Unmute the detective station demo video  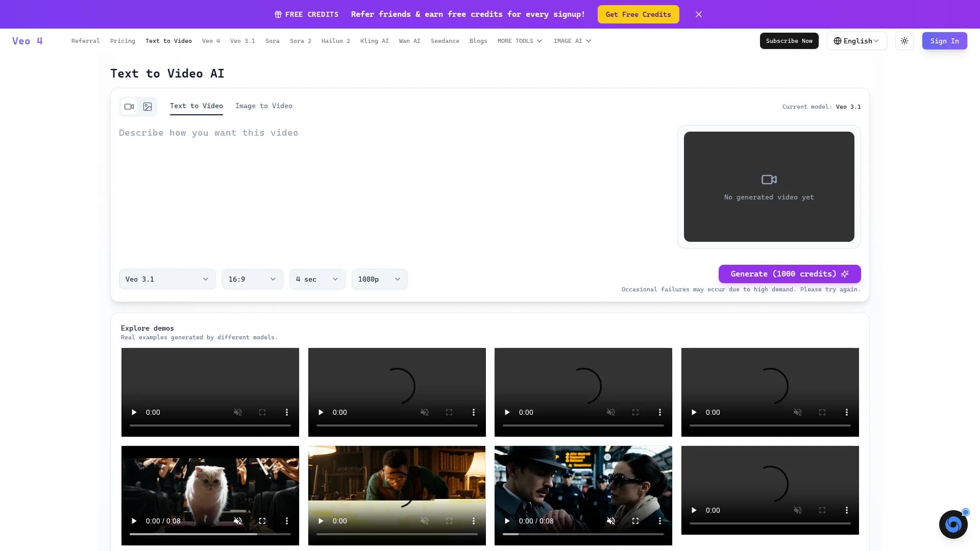click(611, 521)
